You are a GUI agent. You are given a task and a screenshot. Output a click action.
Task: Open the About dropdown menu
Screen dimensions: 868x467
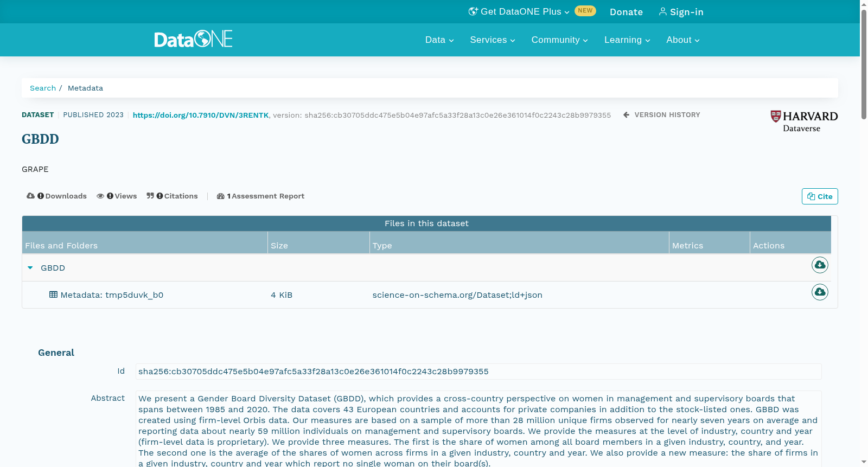point(683,40)
